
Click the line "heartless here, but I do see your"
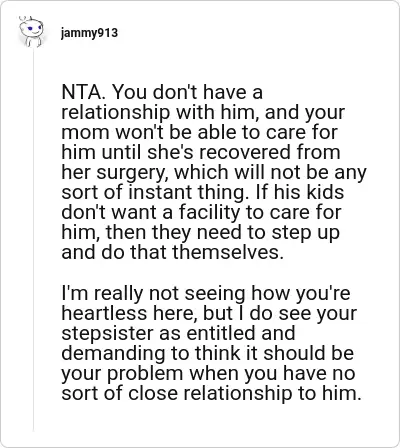click(209, 313)
